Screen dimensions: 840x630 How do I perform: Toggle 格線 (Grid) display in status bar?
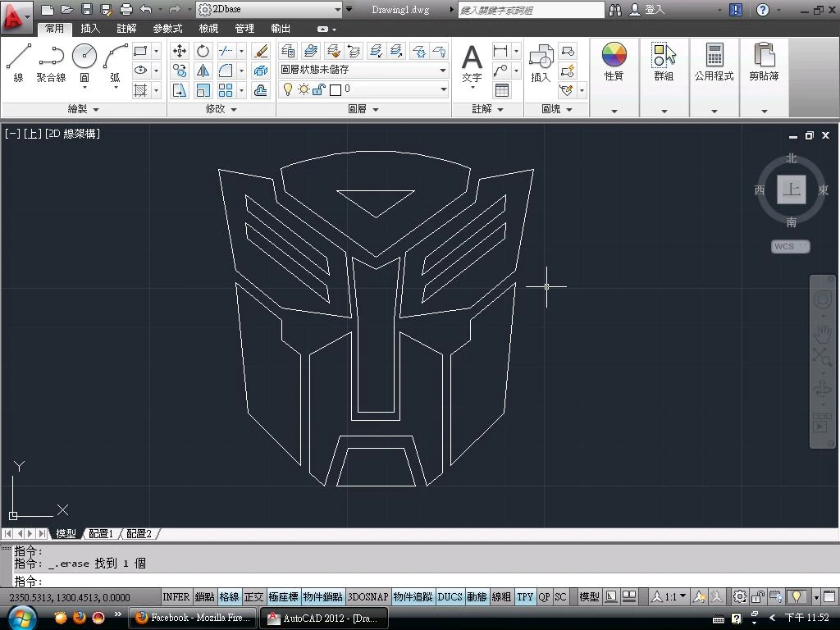[229, 597]
